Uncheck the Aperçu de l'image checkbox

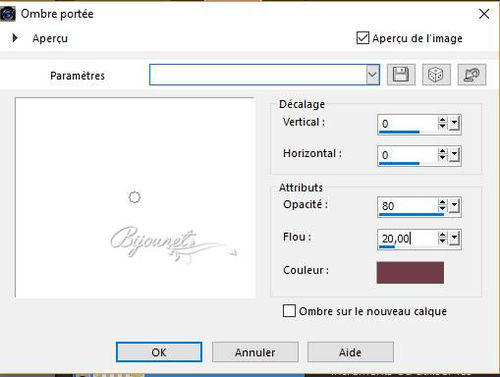[x=363, y=38]
